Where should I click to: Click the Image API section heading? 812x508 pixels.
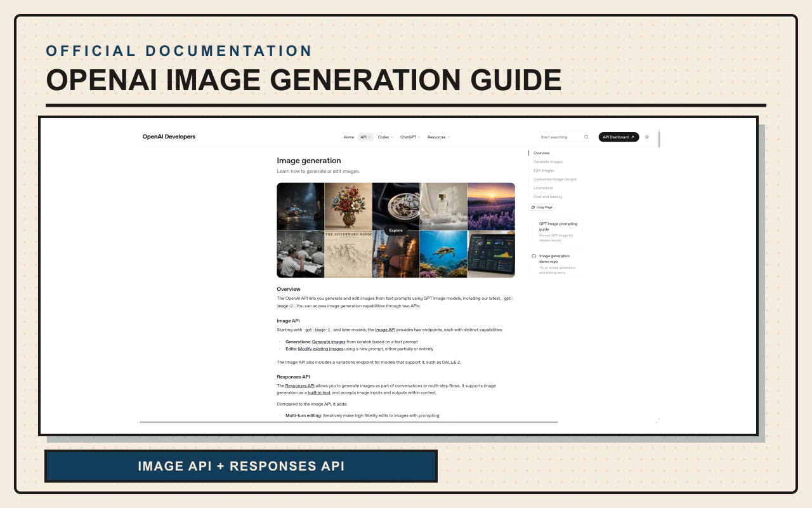[288, 321]
